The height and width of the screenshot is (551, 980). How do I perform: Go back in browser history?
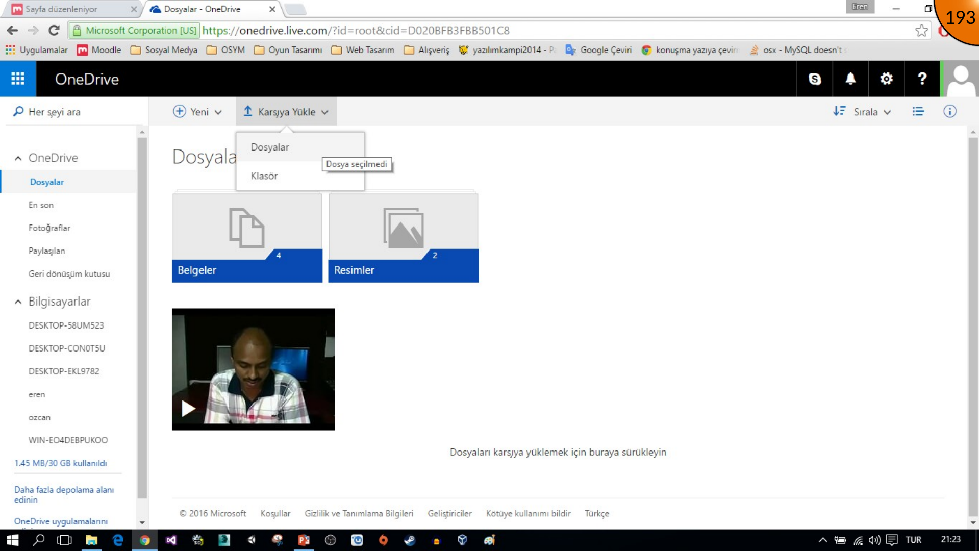coord(12,31)
